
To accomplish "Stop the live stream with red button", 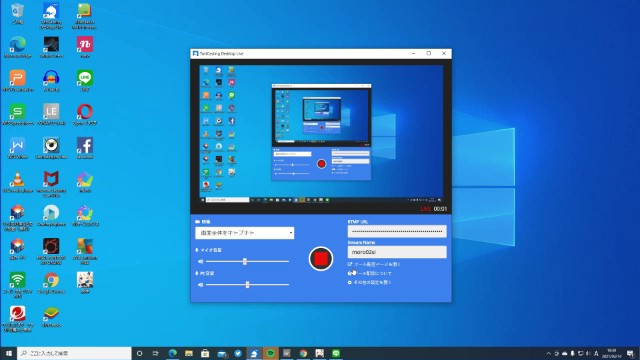I will (321, 259).
